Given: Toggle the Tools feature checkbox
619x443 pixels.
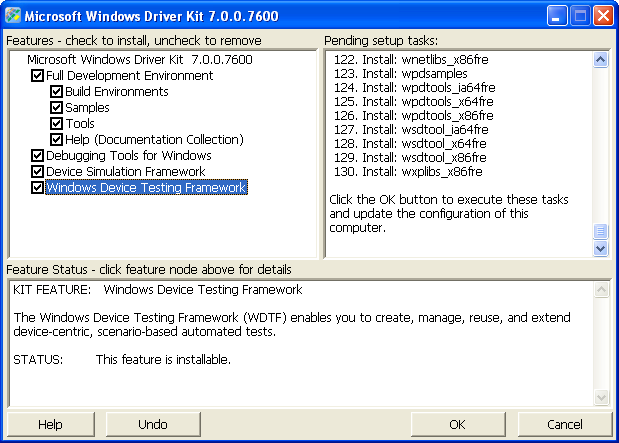Looking at the screenshot, I should pos(56,124).
